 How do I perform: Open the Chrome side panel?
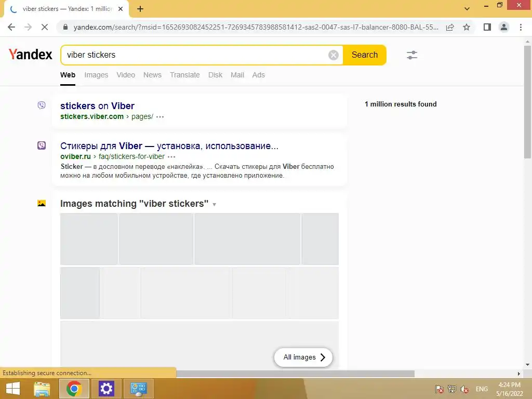(x=487, y=27)
